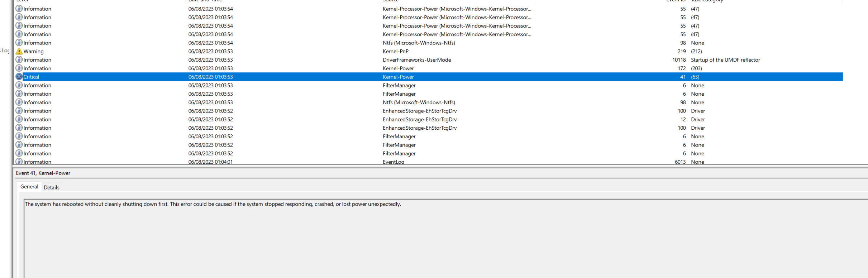Click event ID "10118"
The width and height of the screenshot is (868, 278).
click(679, 60)
